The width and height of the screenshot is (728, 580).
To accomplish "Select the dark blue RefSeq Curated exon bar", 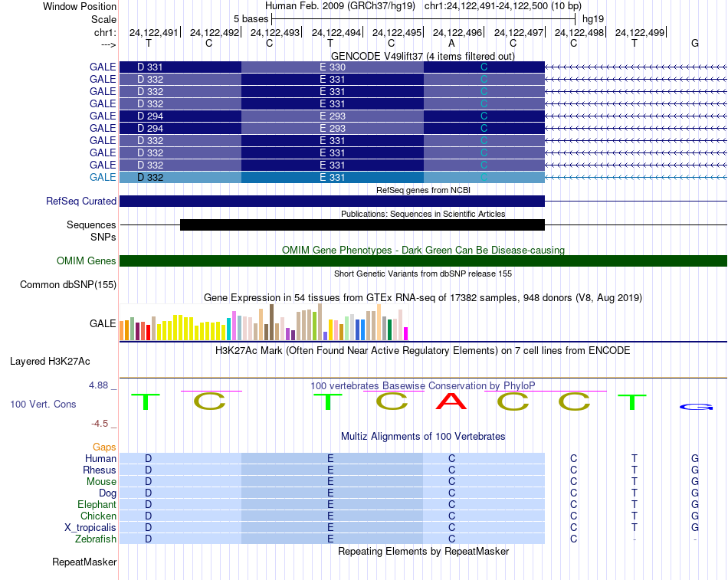I will tap(332, 201).
